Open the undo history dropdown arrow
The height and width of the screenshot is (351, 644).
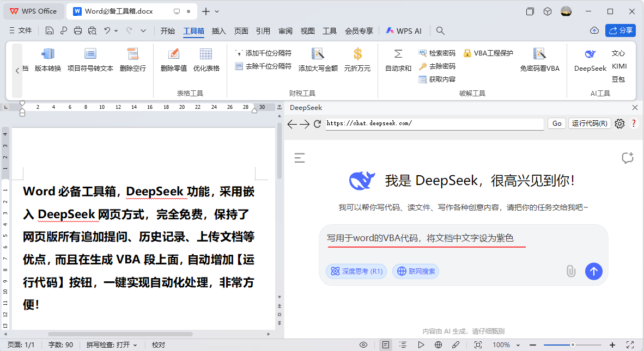[x=116, y=31]
